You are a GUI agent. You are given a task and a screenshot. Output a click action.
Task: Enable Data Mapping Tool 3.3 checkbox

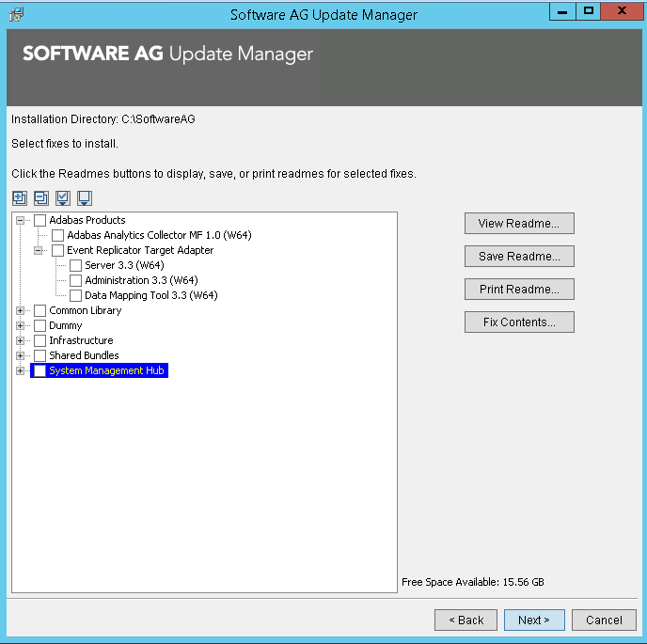pyautogui.click(x=75, y=295)
